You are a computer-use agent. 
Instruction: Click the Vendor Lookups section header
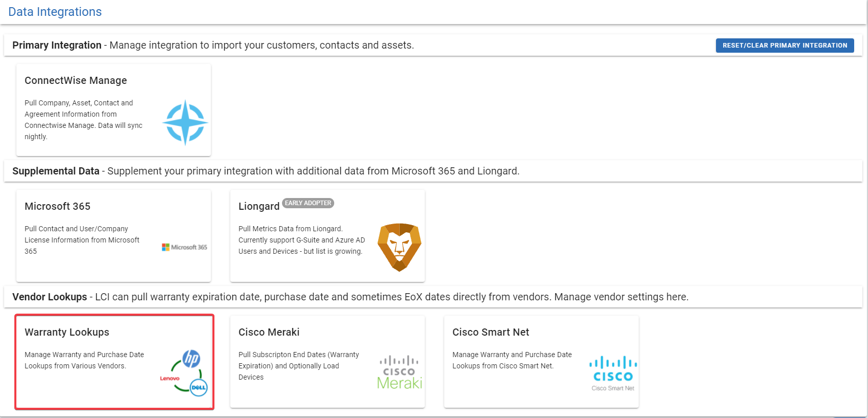[x=351, y=297]
